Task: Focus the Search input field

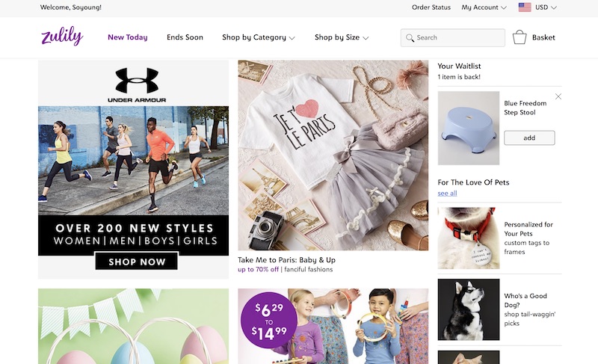Action: [x=453, y=37]
